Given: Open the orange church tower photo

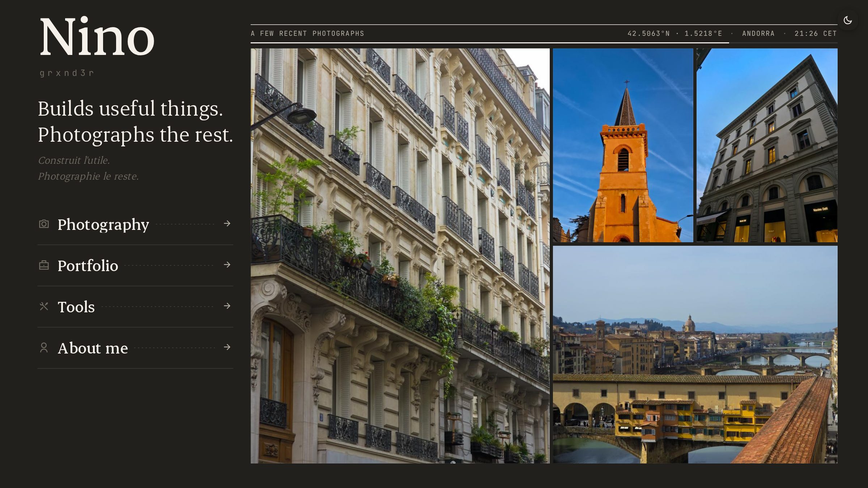Looking at the screenshot, I should (623, 145).
